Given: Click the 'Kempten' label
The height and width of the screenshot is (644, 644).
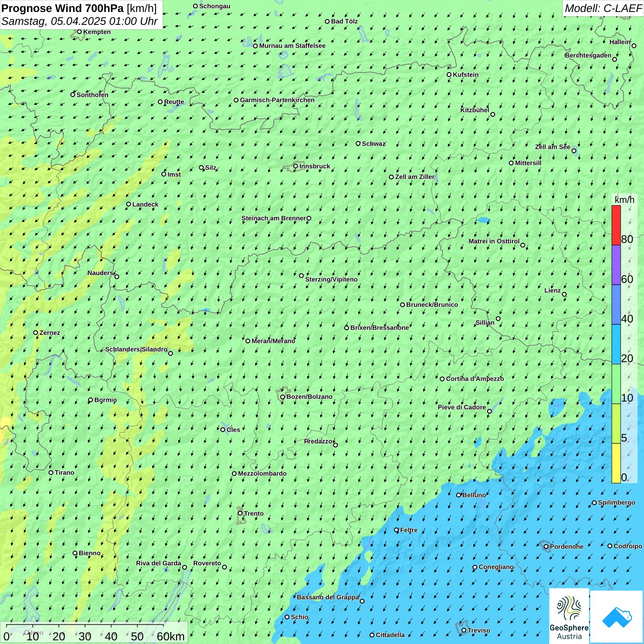Looking at the screenshot, I should pos(97,32).
